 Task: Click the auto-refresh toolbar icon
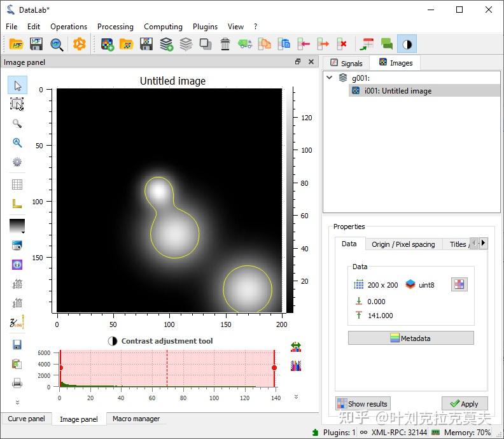pyautogui.click(x=367, y=44)
